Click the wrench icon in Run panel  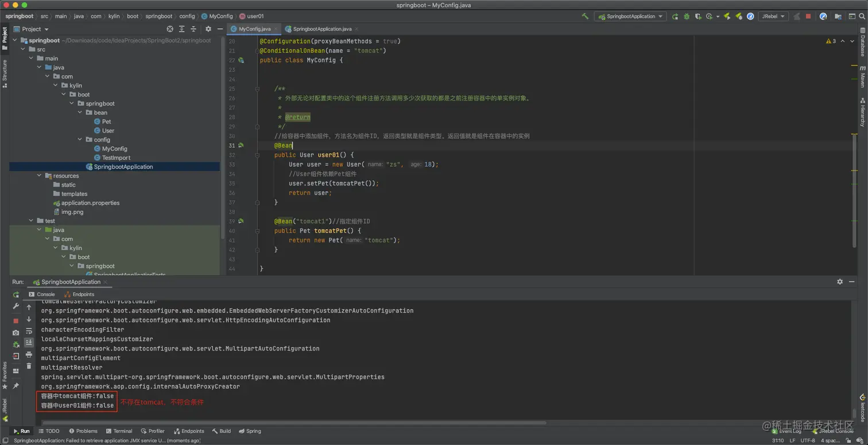pyautogui.click(x=16, y=307)
